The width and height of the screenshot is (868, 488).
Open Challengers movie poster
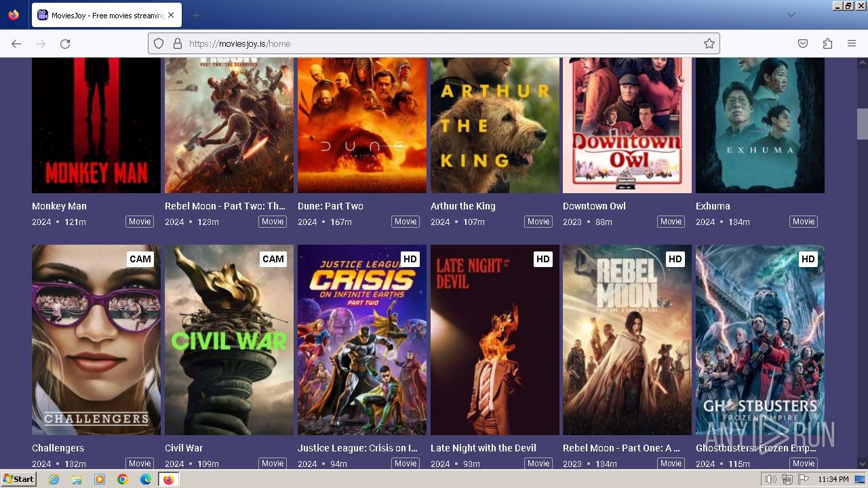[x=96, y=340]
